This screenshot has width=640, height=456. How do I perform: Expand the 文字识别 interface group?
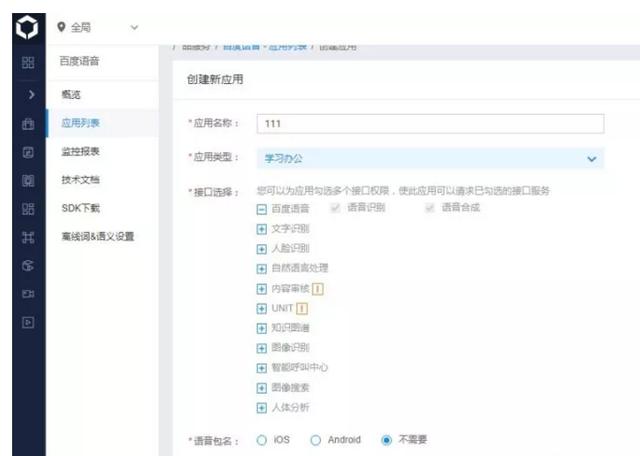[262, 229]
